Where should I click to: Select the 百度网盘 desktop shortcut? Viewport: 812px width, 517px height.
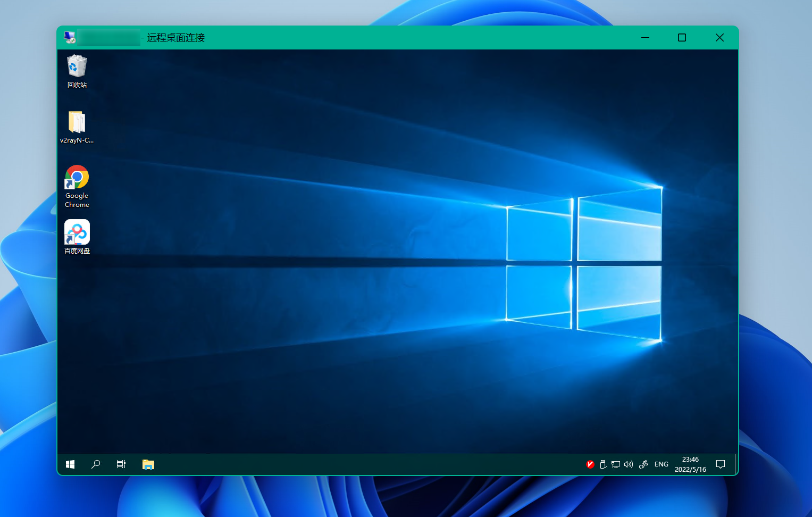point(77,237)
